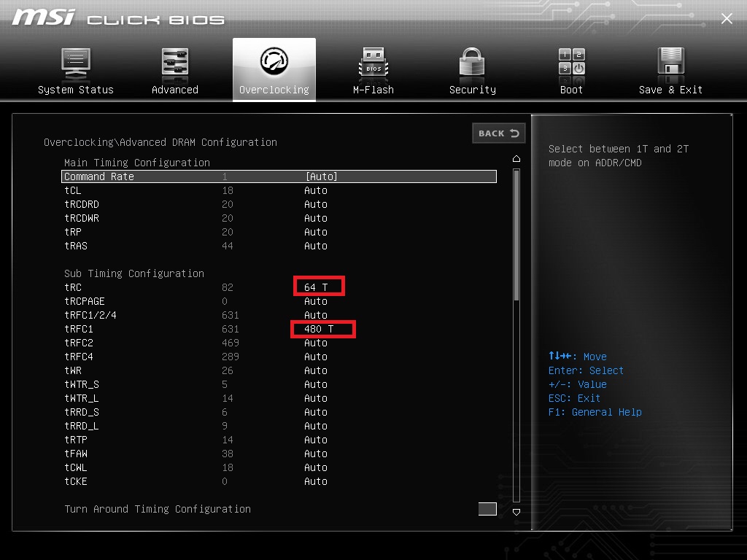Select the tRCPAGE Auto value
This screenshot has width=747, height=560.
click(x=316, y=301)
